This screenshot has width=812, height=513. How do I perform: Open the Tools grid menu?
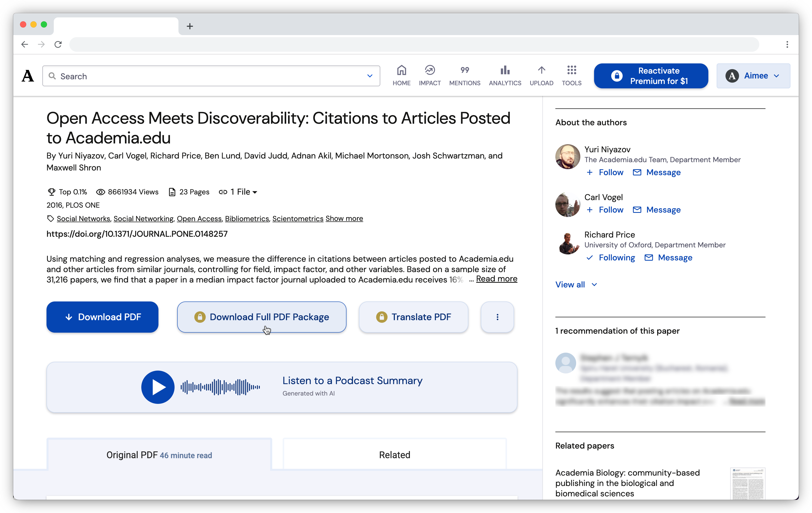(571, 76)
